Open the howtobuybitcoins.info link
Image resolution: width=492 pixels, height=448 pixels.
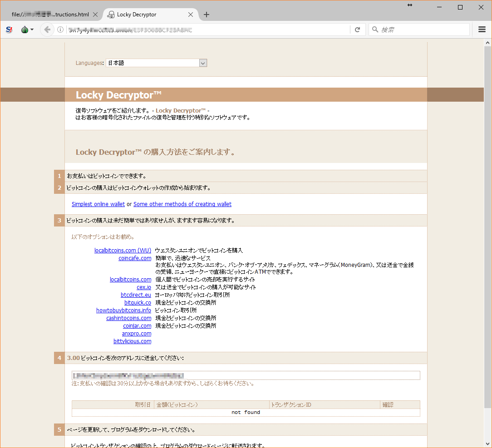coord(123,310)
